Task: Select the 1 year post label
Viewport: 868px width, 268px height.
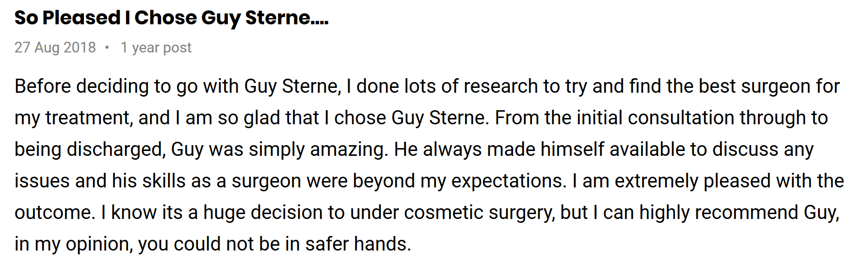Action: [x=156, y=48]
